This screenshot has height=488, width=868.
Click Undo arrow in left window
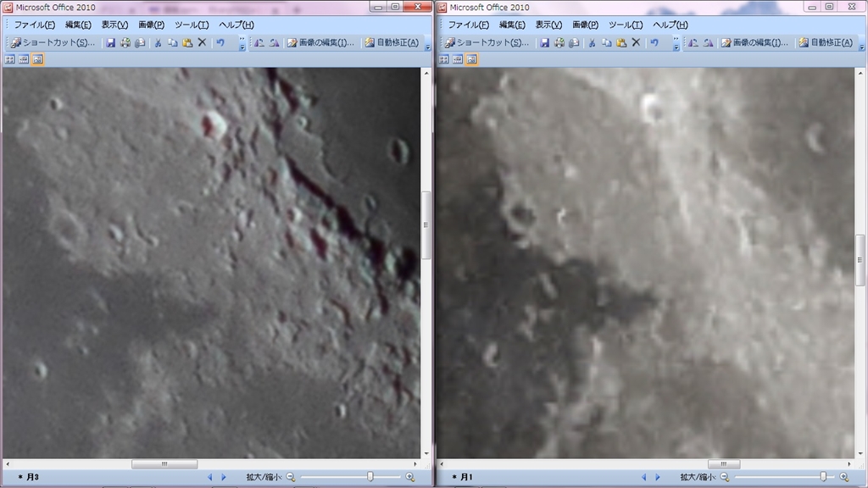(220, 42)
